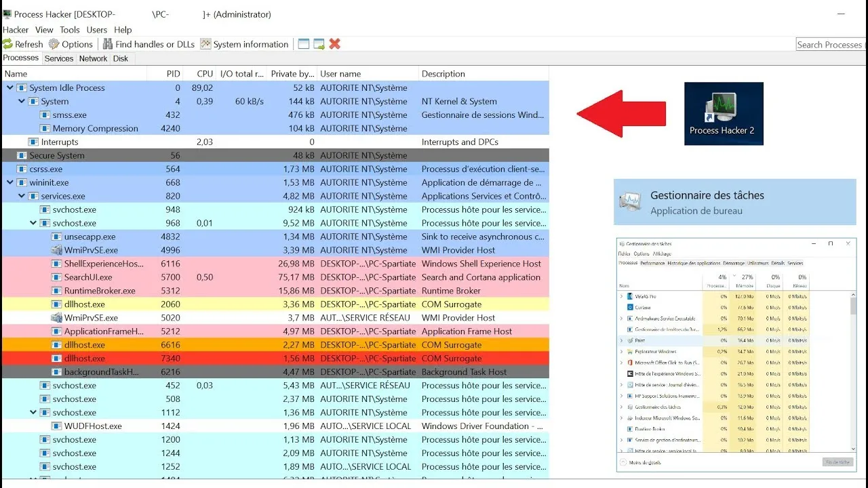Click the Refresh toolbar icon
This screenshot has width=868, height=488.
coord(7,44)
